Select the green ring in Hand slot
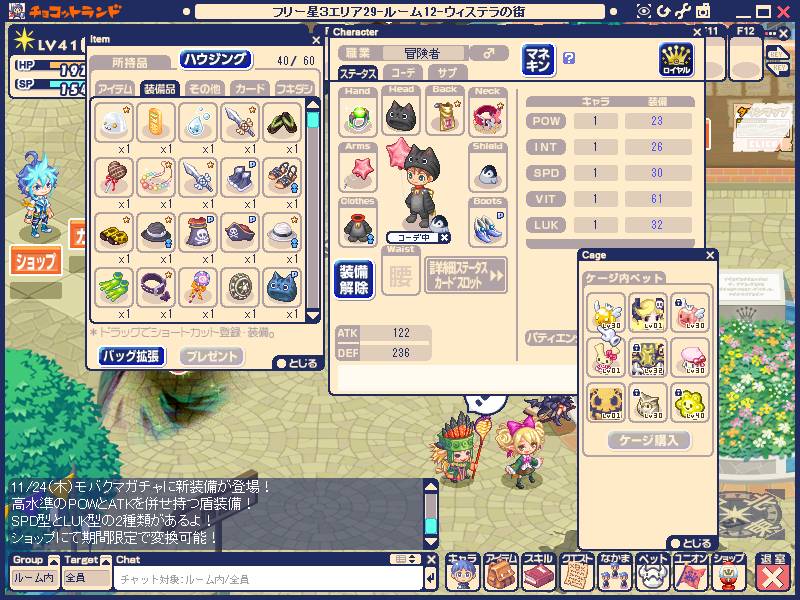Image resolution: width=800 pixels, height=600 pixels. (x=358, y=116)
